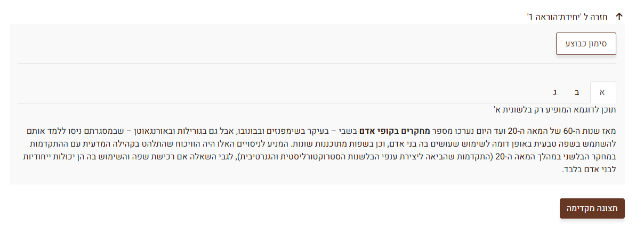Click the up arrow icon beside the back link

(619, 17)
